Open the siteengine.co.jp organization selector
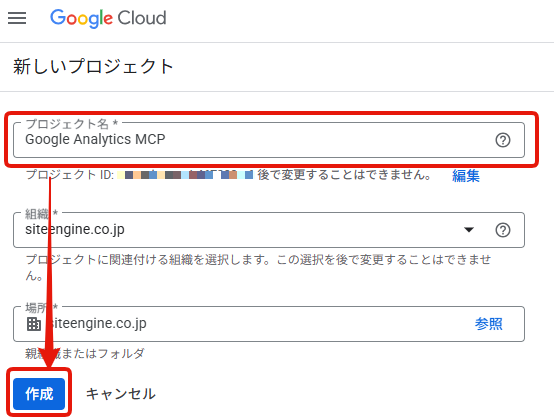This screenshot has height=420, width=554. [x=269, y=230]
